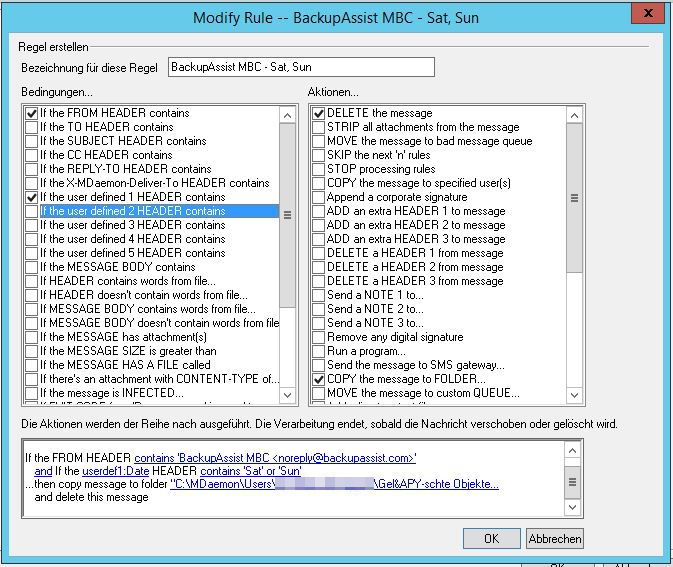673x567 pixels.
Task: Edit the rule name input field
Action: [x=301, y=67]
